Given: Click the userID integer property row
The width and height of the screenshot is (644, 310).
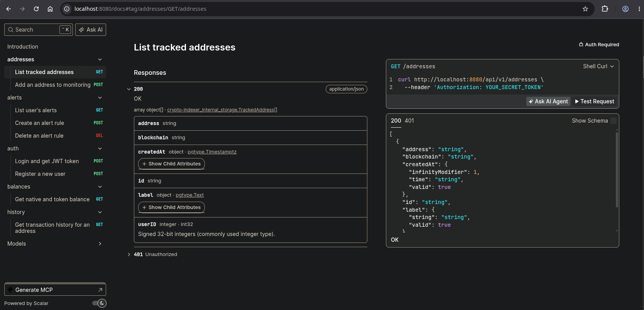Looking at the screenshot, I should pyautogui.click(x=250, y=230).
